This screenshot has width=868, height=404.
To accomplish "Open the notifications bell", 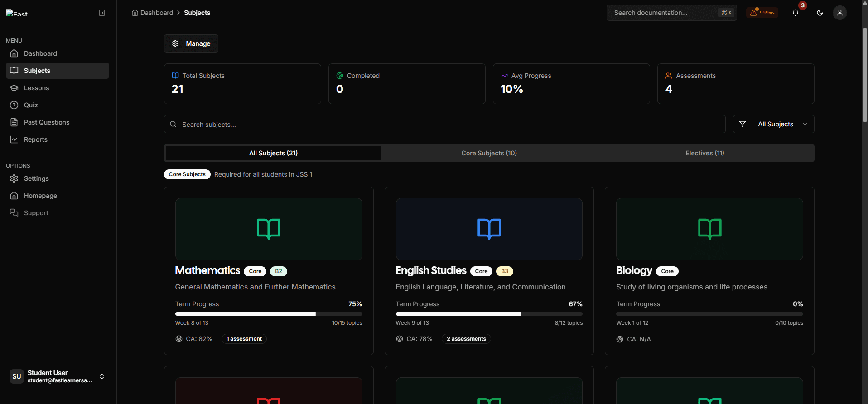I will 795,13.
